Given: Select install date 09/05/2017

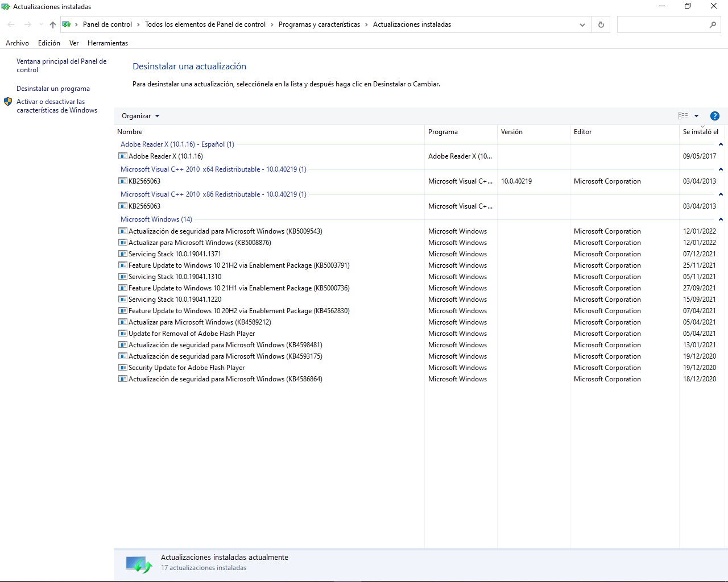Looking at the screenshot, I should click(x=700, y=156).
